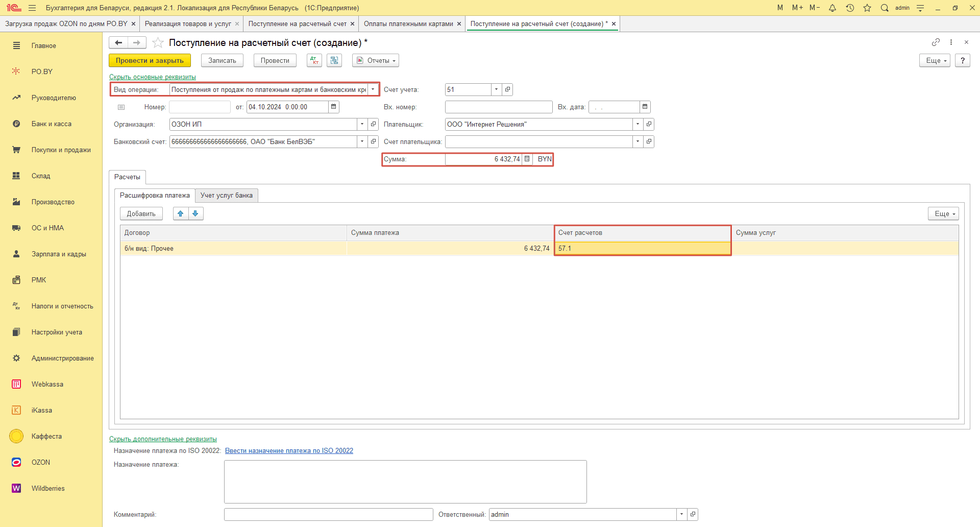
Task: Open Учет услуг банка tab
Action: coord(227,195)
